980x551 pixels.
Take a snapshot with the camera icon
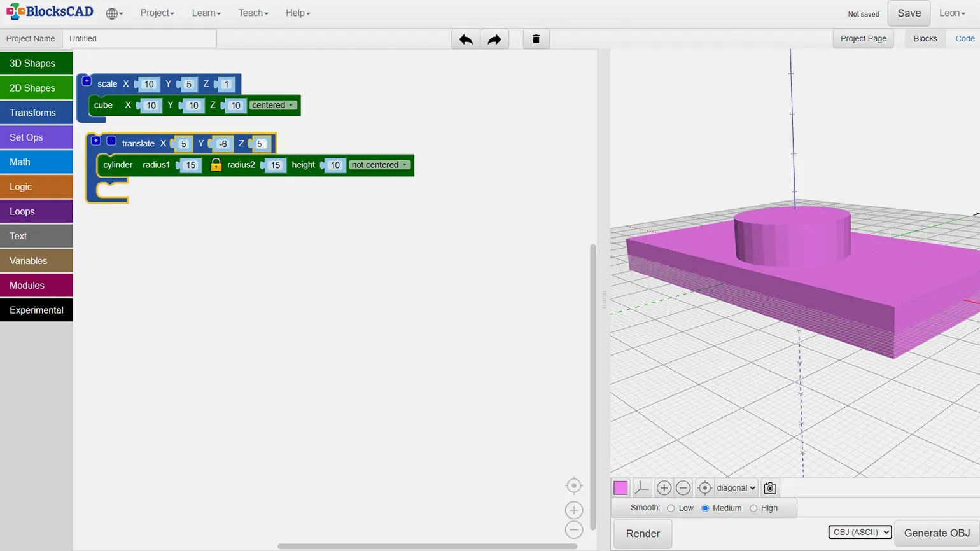770,488
